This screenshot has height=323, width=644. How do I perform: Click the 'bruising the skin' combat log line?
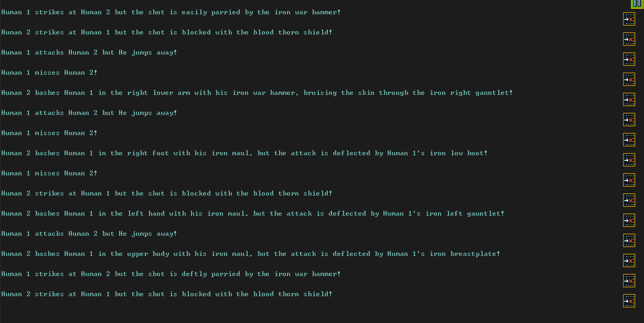[257, 93]
